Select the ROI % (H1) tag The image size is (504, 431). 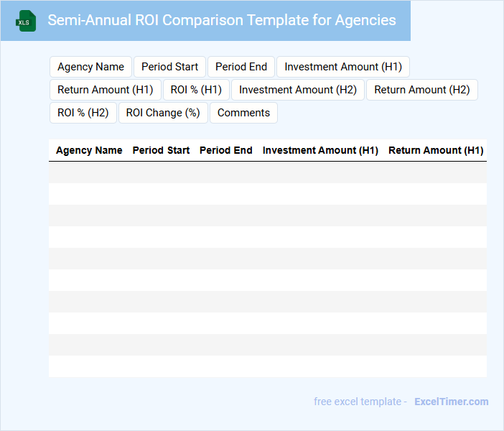[x=196, y=90]
